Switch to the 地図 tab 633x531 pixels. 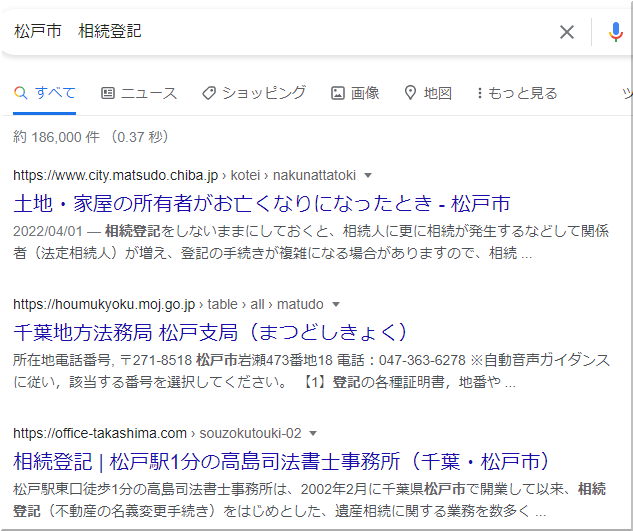[x=428, y=93]
